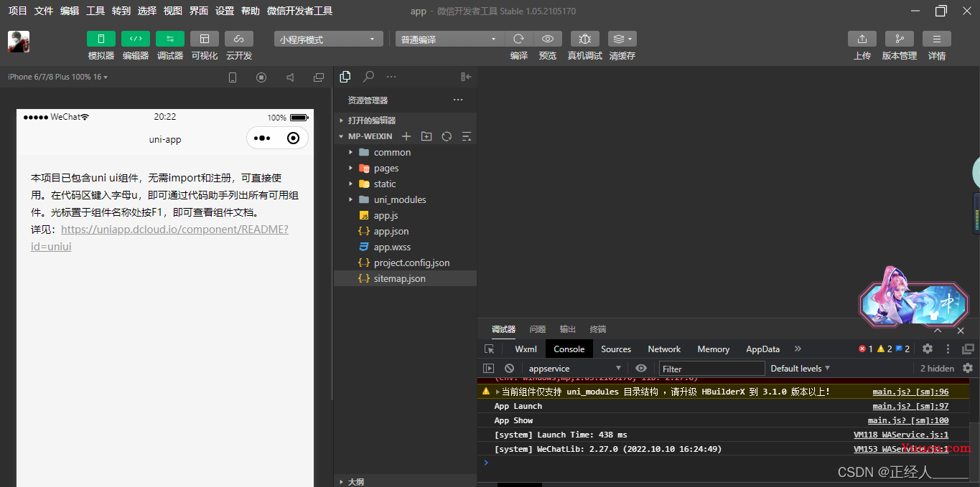Viewport: 980px width, 487px height.
Task: Click the inspect element picker icon
Action: [490, 349]
